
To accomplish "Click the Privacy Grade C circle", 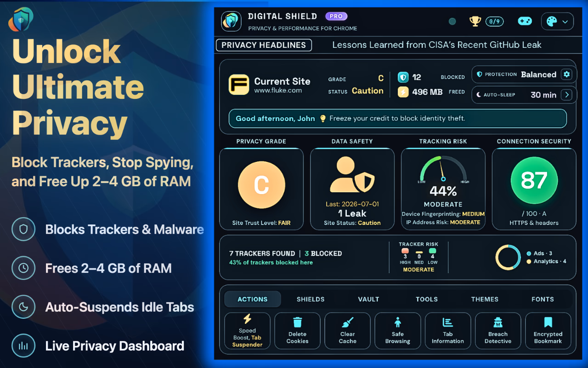I will click(261, 185).
